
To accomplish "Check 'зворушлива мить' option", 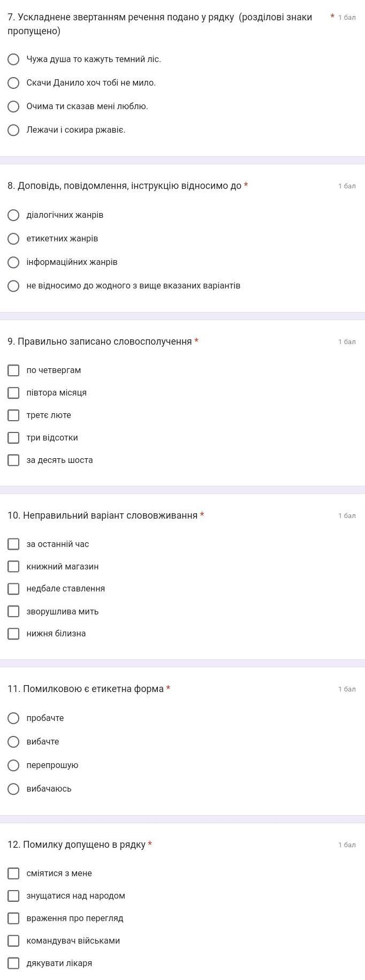I will tap(13, 611).
